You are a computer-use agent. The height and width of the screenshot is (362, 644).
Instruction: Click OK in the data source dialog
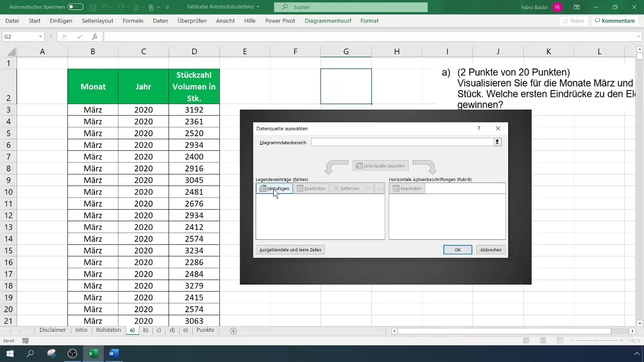[457, 249]
